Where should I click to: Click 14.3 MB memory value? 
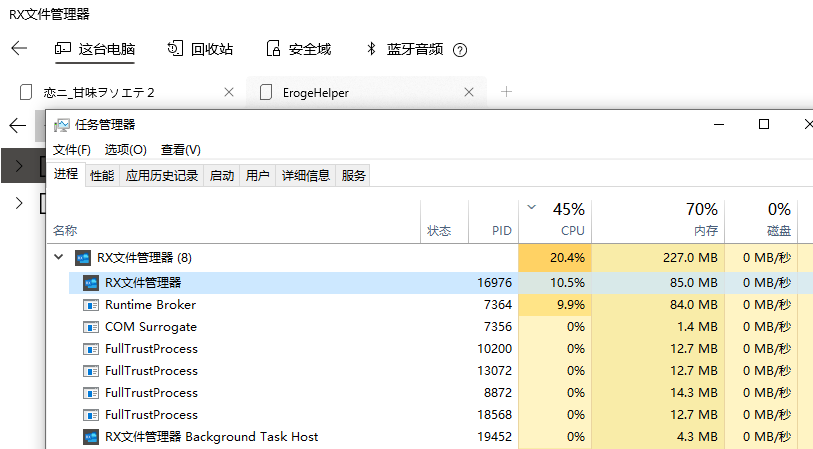click(x=694, y=392)
